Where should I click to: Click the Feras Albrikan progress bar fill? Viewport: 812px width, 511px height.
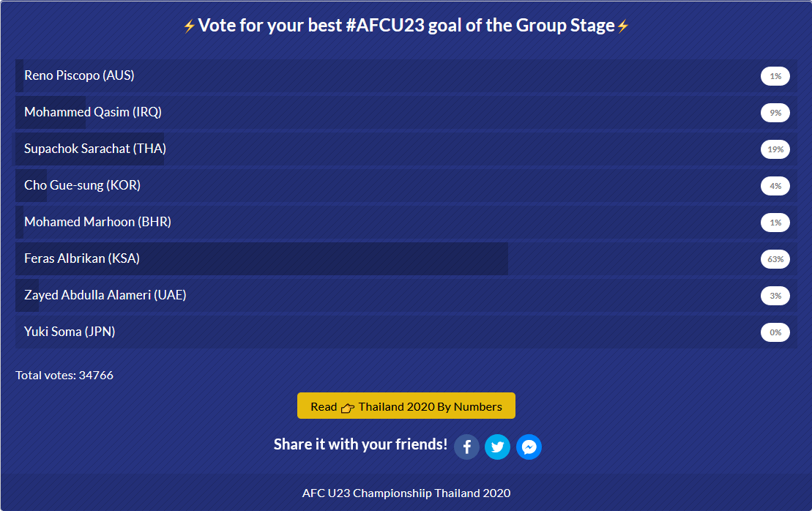tap(261, 259)
